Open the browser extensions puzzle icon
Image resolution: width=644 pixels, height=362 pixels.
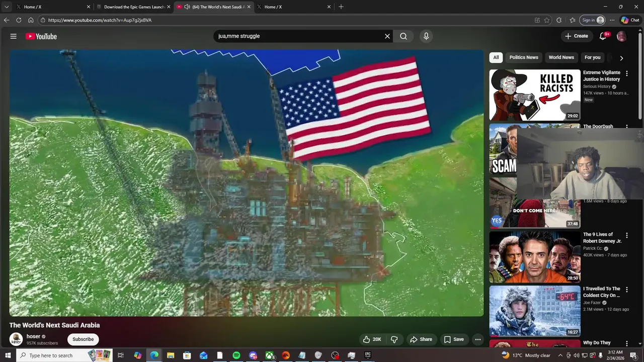tap(559, 20)
